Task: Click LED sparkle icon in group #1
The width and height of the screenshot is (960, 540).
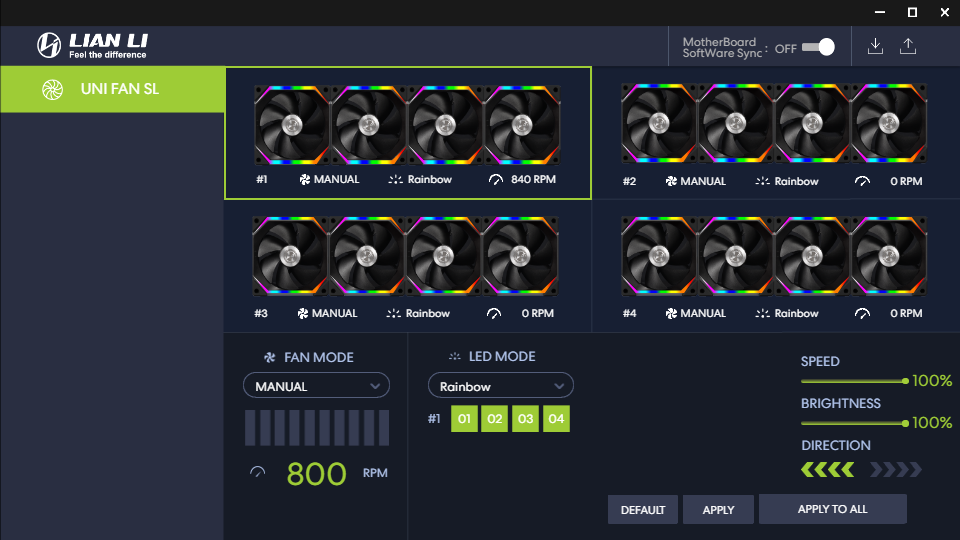Action: 396,179
